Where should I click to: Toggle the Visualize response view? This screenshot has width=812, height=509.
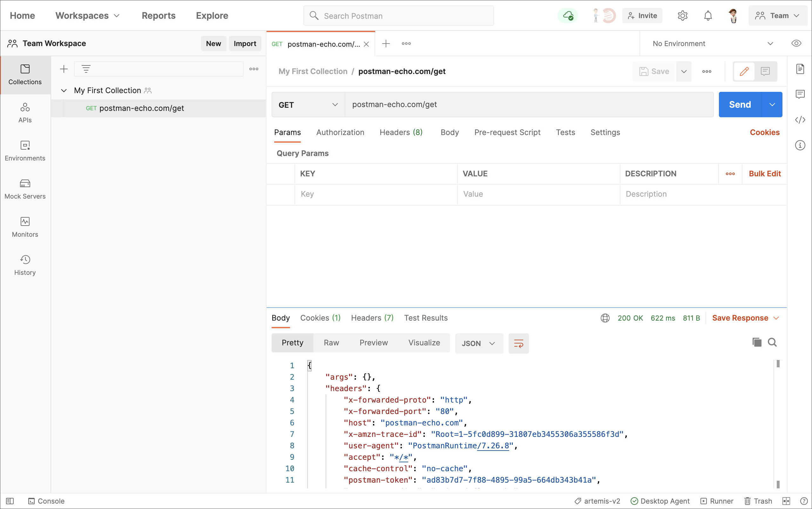(424, 343)
